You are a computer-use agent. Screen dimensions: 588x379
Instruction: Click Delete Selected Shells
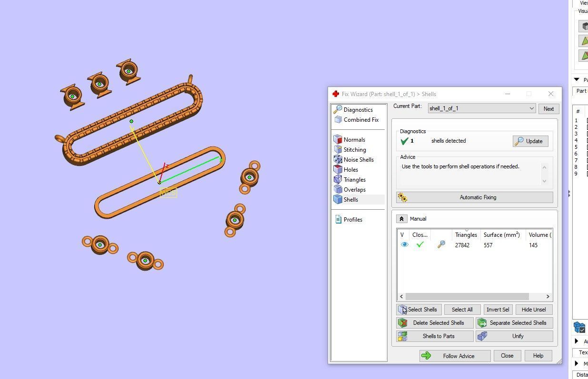435,323
